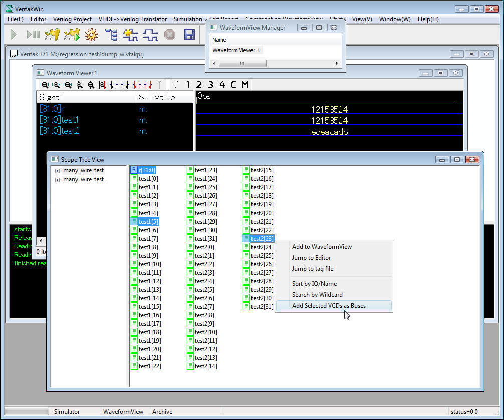
Task: Click the Signal column header
Action: (87, 97)
